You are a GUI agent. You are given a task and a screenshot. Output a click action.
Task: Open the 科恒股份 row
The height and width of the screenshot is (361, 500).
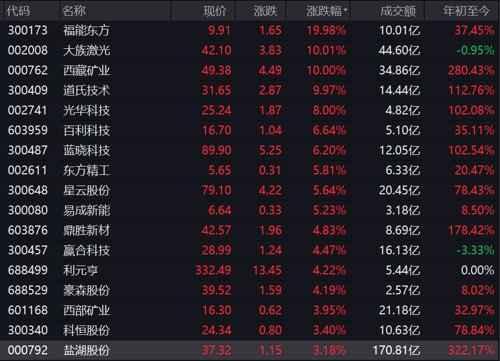coord(250,330)
